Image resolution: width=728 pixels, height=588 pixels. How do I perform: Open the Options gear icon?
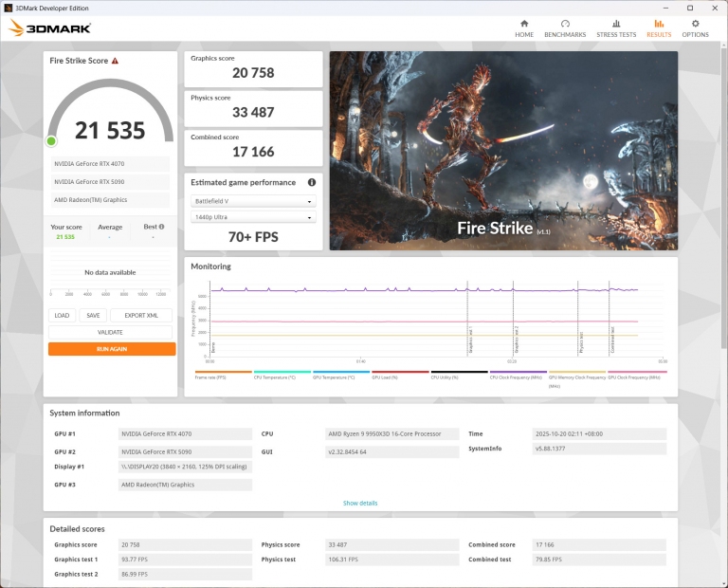coord(695,24)
